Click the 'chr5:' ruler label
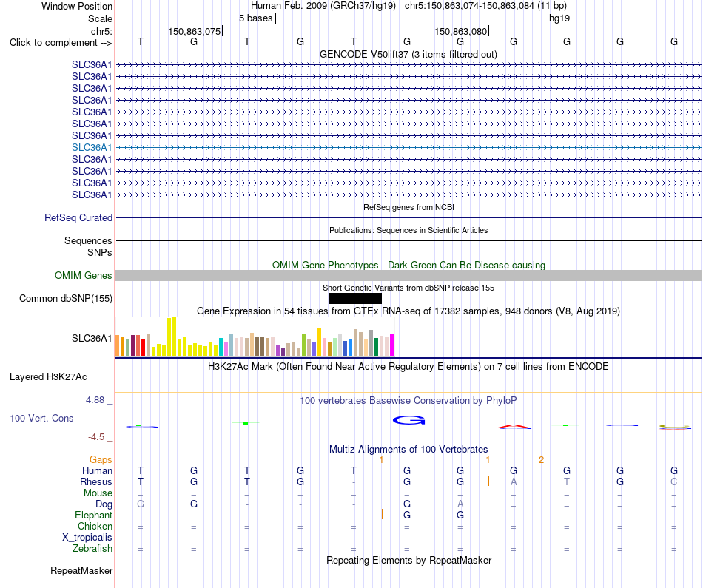This screenshot has width=703, height=588. [x=101, y=31]
